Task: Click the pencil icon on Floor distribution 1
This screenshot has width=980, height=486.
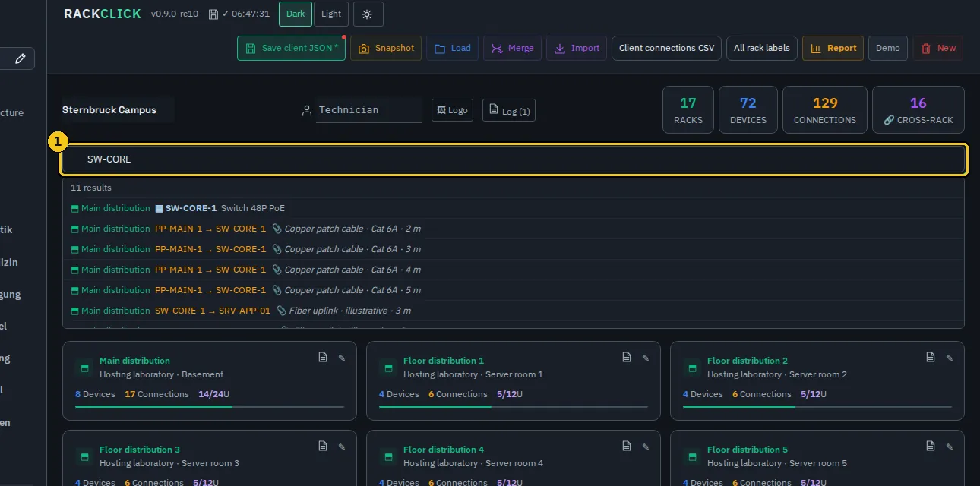Action: [x=646, y=358]
